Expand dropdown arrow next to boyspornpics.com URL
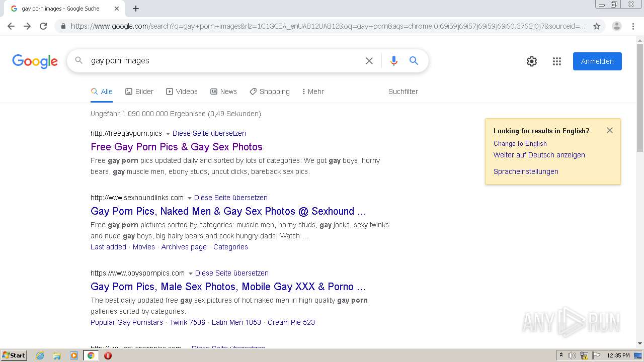 pos(190,274)
